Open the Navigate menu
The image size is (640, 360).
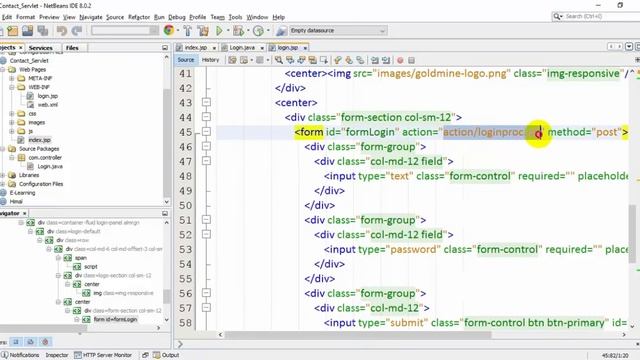click(91, 17)
